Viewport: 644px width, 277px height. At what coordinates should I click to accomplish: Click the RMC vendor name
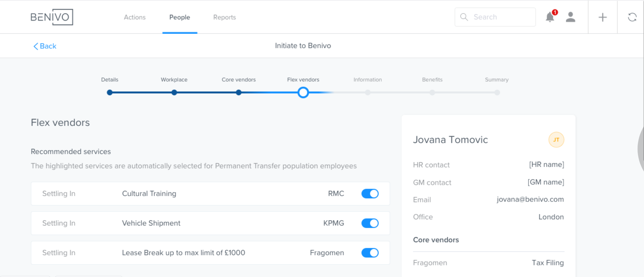pos(336,194)
